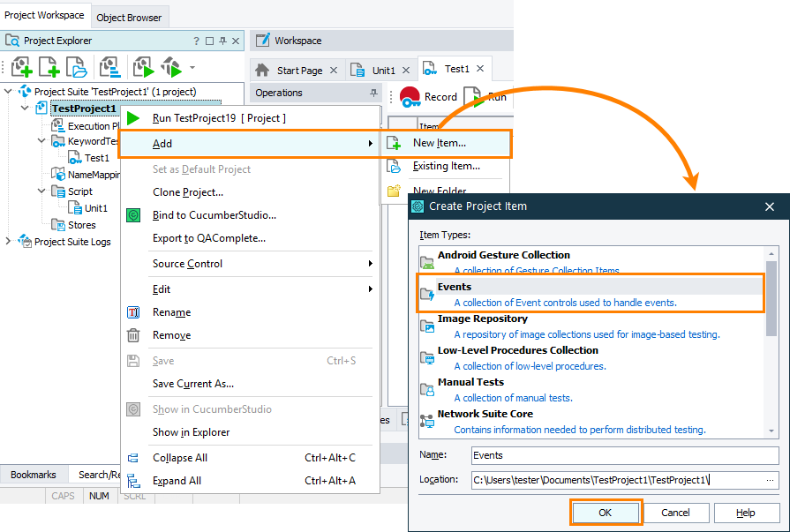Toggle the CAPS indicator in the status bar
Screen dimensions: 790x532
[63, 496]
